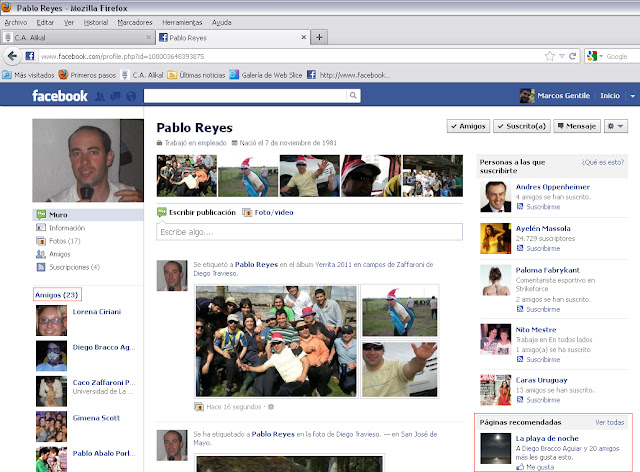The width and height of the screenshot is (640, 472).
Task: Click Ver todas recommended pages link
Action: point(610,422)
